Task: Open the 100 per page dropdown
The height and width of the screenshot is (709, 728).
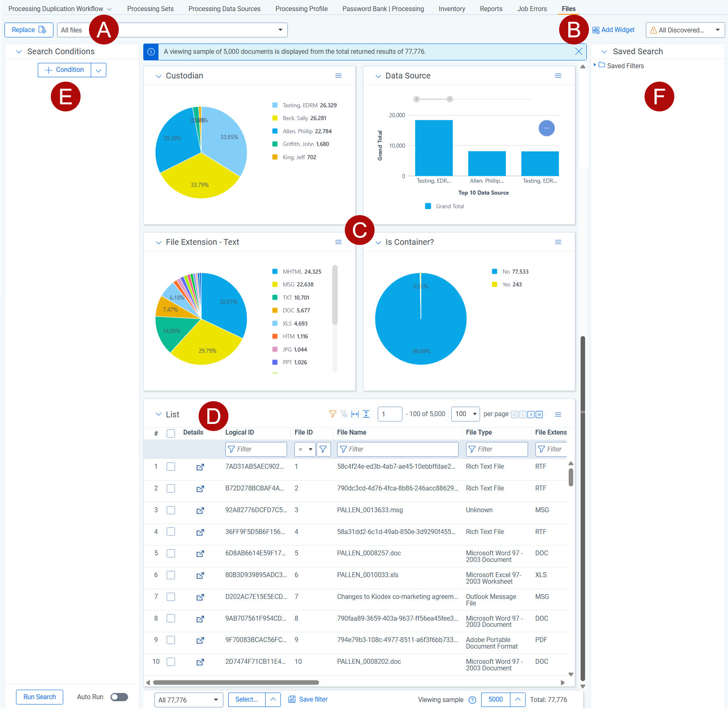Action: click(x=465, y=414)
